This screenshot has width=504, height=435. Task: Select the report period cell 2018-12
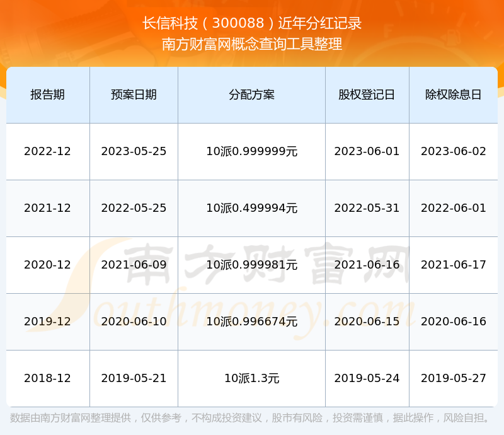48,378
